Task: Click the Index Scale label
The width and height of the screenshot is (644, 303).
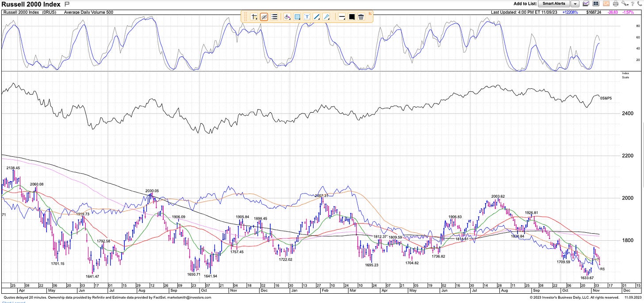Action: pos(625,76)
